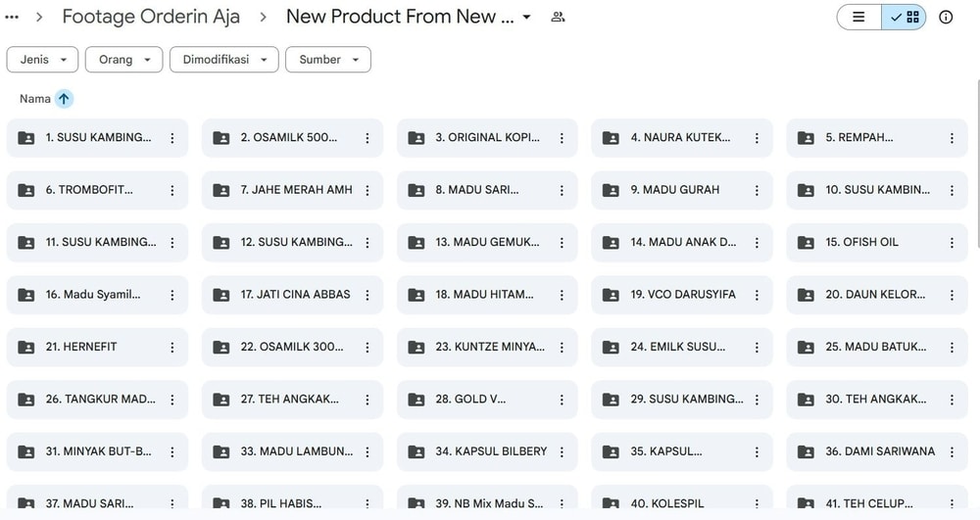This screenshot has width=980, height=520.
Task: Expand the Orang filter dropdown
Action: pos(123,60)
